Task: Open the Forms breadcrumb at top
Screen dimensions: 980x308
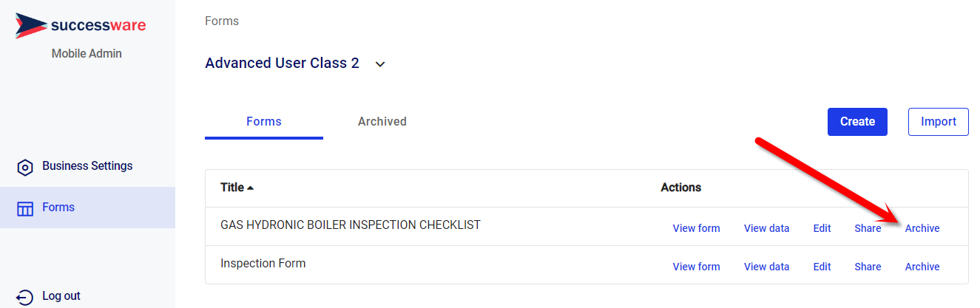Action: click(222, 21)
